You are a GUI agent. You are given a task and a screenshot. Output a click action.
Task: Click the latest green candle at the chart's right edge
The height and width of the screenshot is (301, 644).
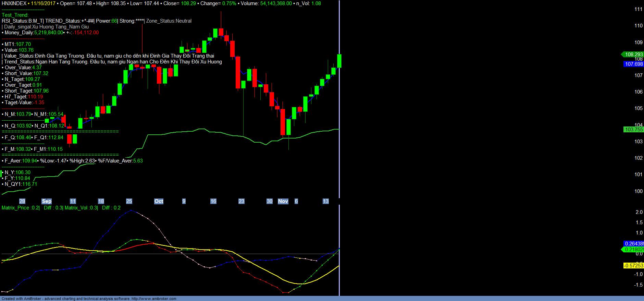pos(339,61)
